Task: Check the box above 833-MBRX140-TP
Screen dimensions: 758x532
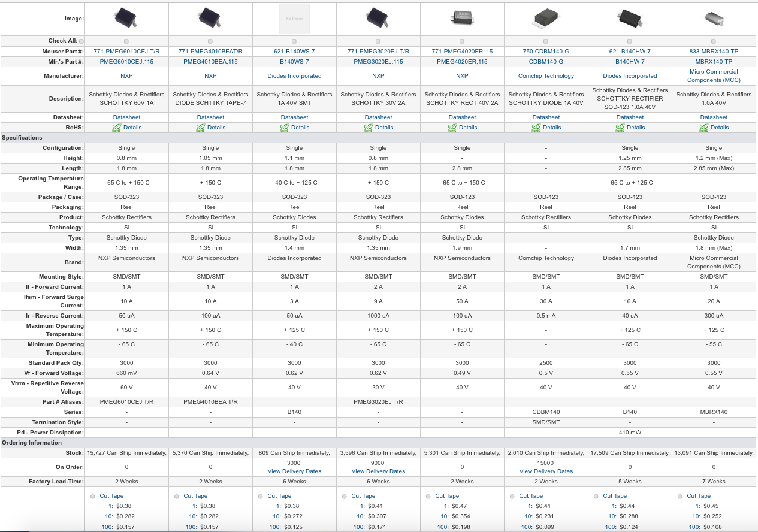Action: point(714,41)
